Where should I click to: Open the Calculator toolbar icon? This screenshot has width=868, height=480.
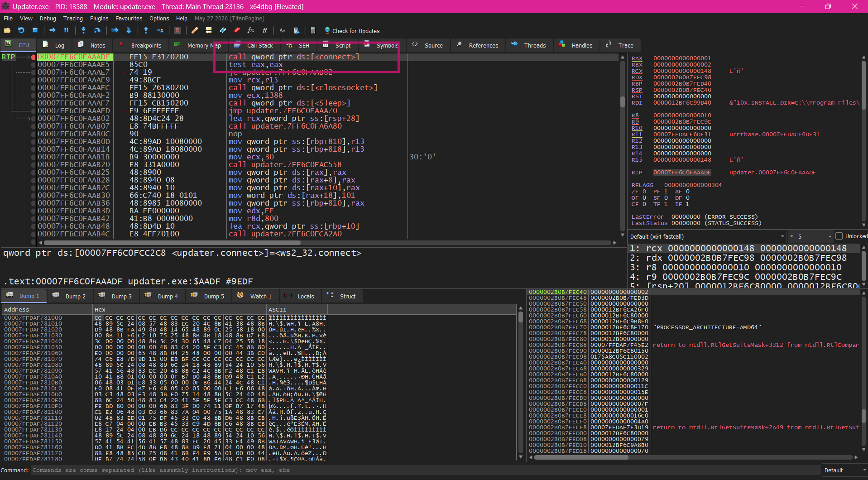(x=313, y=30)
